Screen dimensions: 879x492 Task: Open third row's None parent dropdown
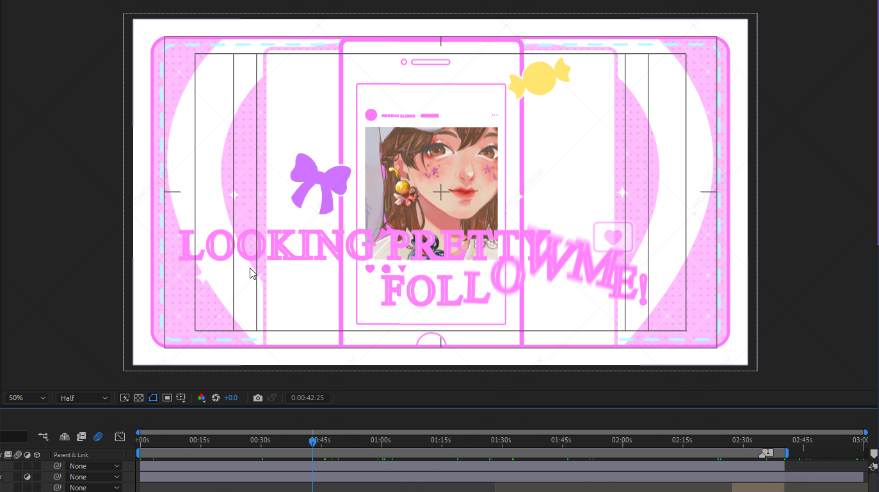tap(94, 488)
